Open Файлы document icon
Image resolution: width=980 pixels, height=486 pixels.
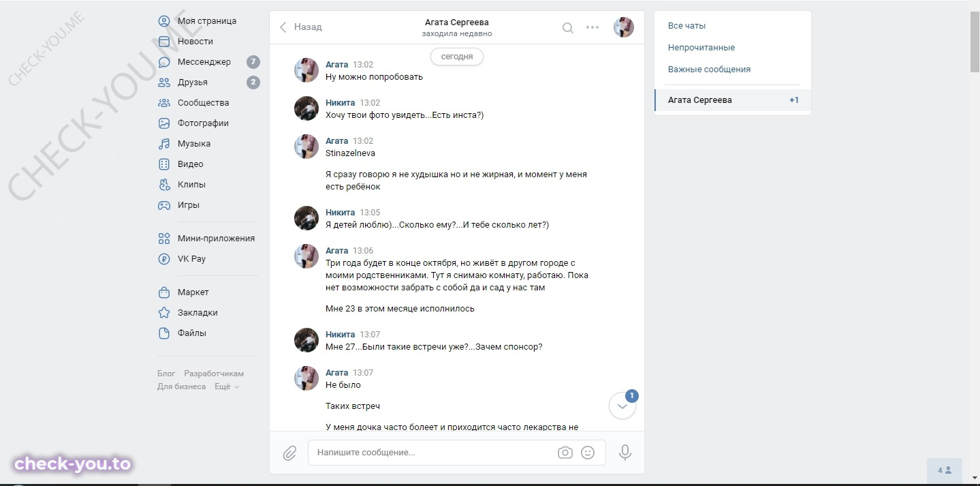[164, 333]
